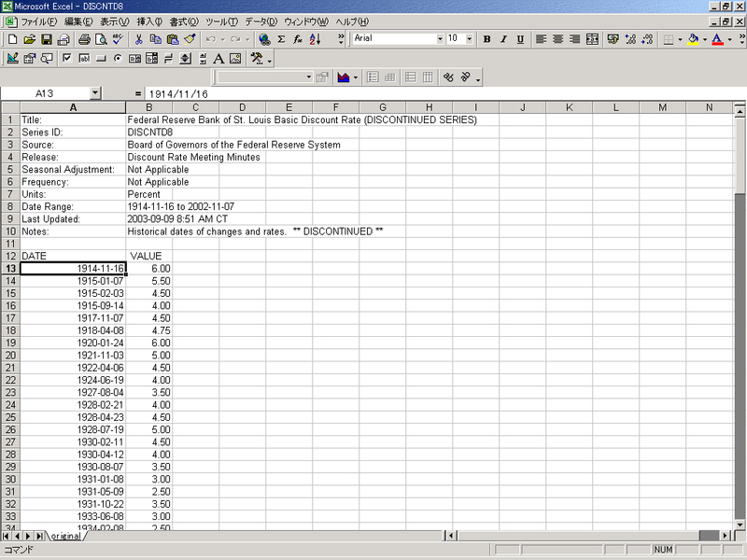Apply red Font Color swatch
Viewport: 747px width, 560px height.
click(x=717, y=39)
